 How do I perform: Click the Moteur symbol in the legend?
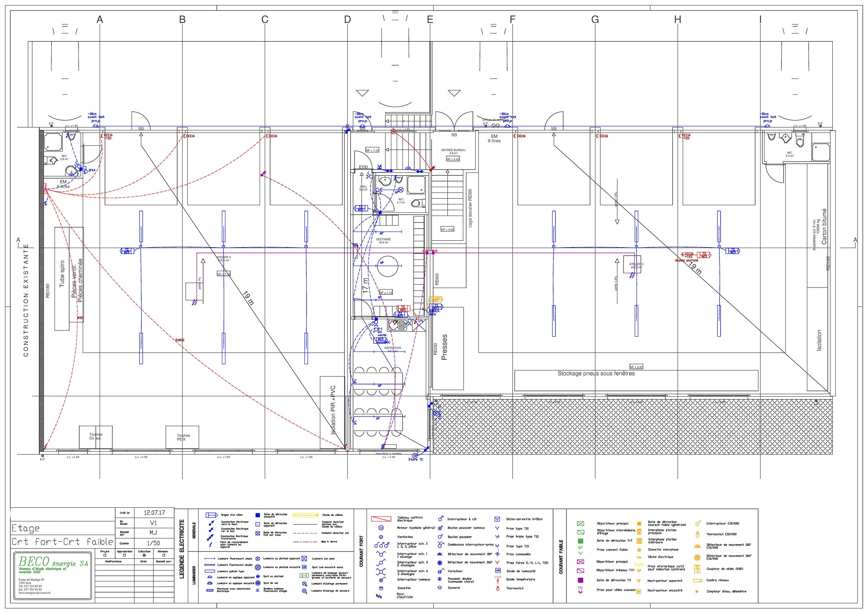(x=381, y=527)
